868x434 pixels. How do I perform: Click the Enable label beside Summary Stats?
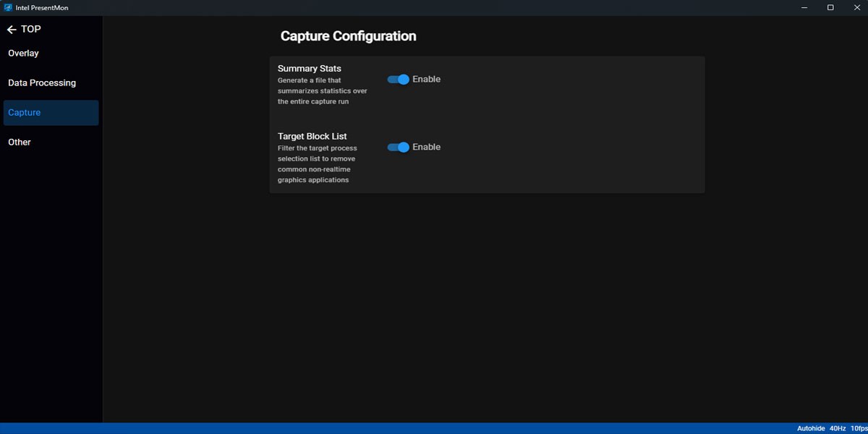pyautogui.click(x=426, y=80)
